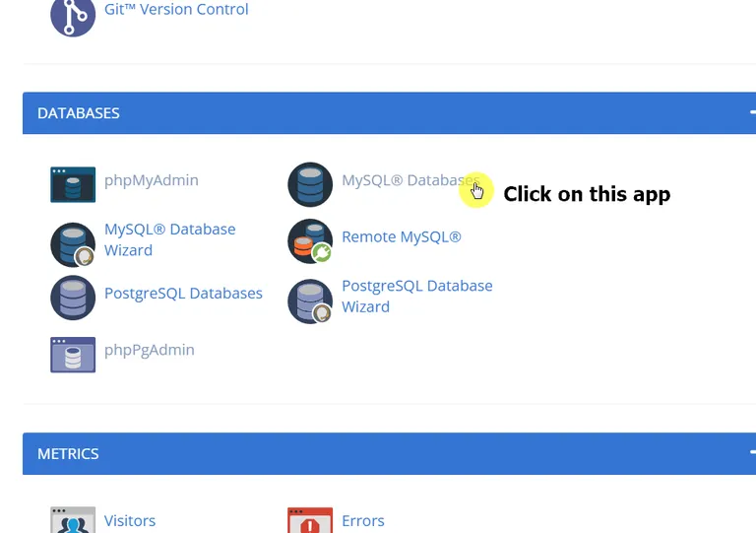Open the Visitors link

[130, 521]
